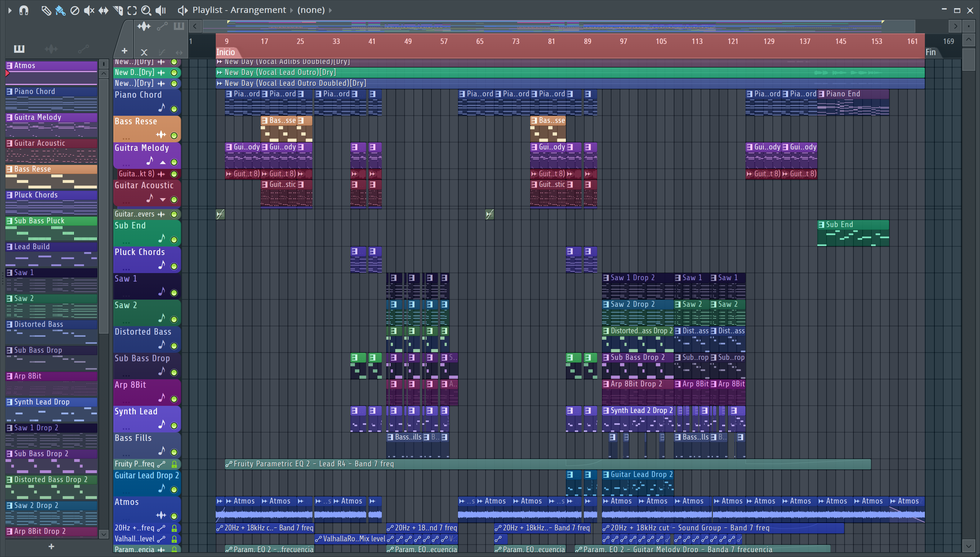
Task: Mute the Saw 1 track
Action: point(174,293)
